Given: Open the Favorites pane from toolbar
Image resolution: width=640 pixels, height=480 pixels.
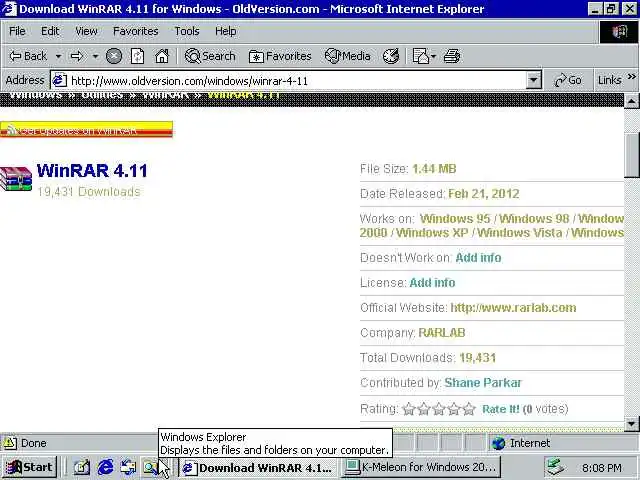Looking at the screenshot, I should (280, 56).
